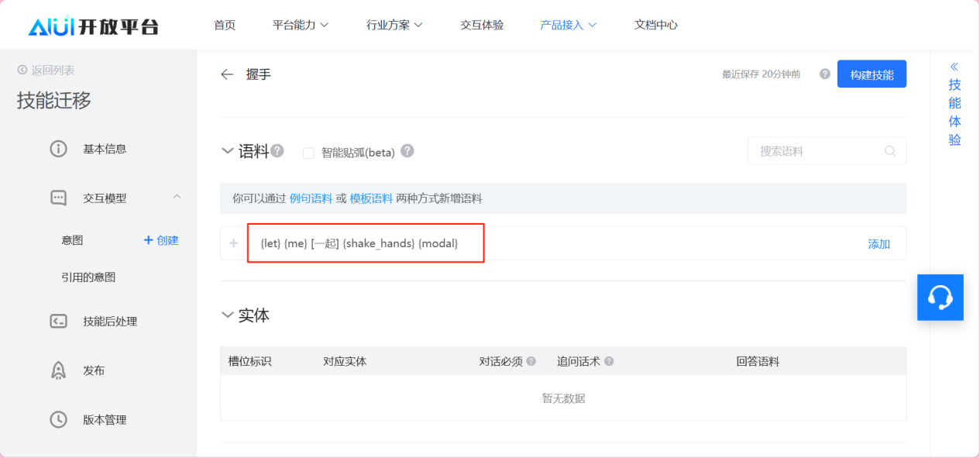Open the headset customer support widget
980x458 pixels.
pyautogui.click(x=940, y=297)
